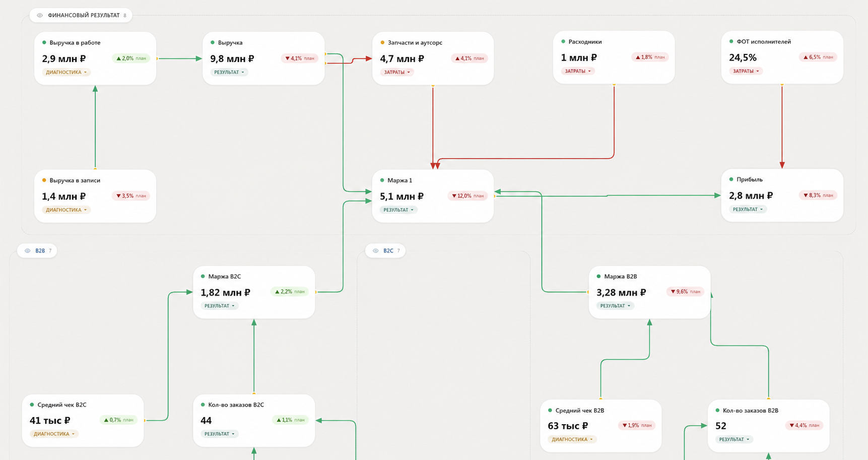The height and width of the screenshot is (460, 868).
Task: Toggle eye icon on B2C group label
Action: pos(375,251)
